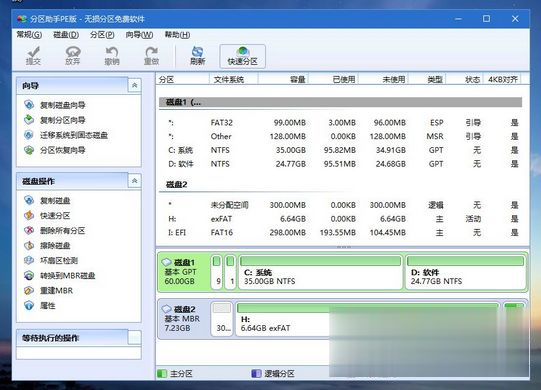Click the 4KB对齐 column header
This screenshot has width=541, height=390.
(502, 79)
